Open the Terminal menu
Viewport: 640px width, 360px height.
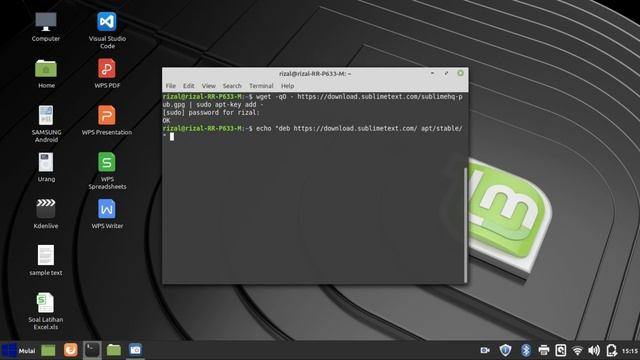[261, 86]
